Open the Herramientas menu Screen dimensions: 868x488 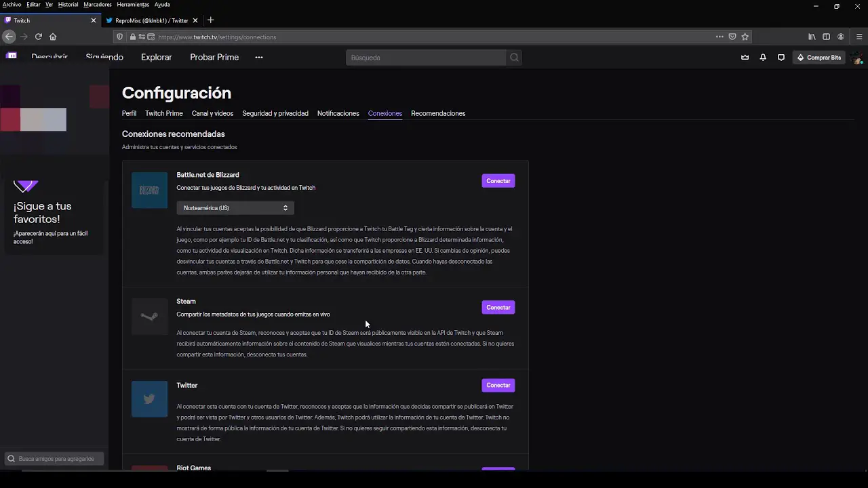pos(133,5)
